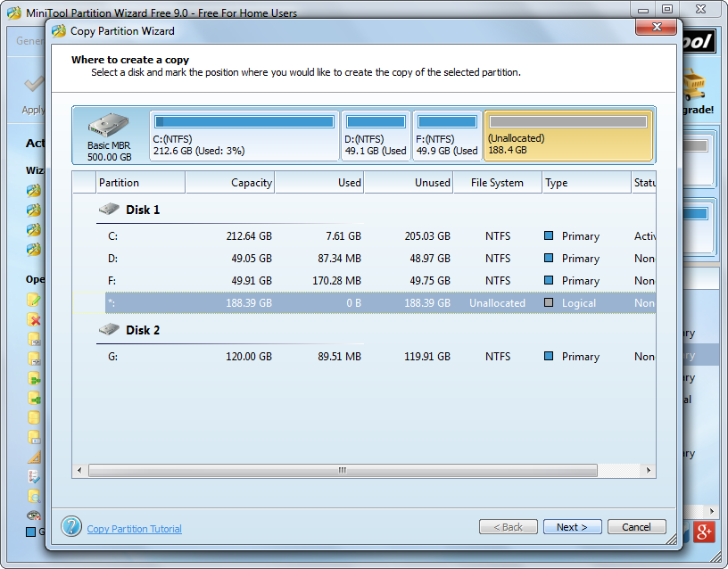Click the 120.00 GB capacity cell
Image resolution: width=728 pixels, height=569 pixels.
tap(249, 357)
